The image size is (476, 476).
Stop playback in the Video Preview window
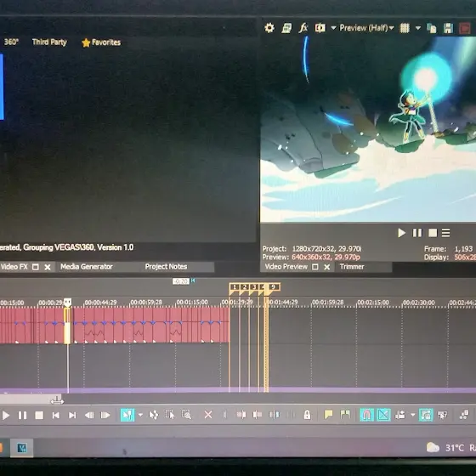click(x=433, y=233)
